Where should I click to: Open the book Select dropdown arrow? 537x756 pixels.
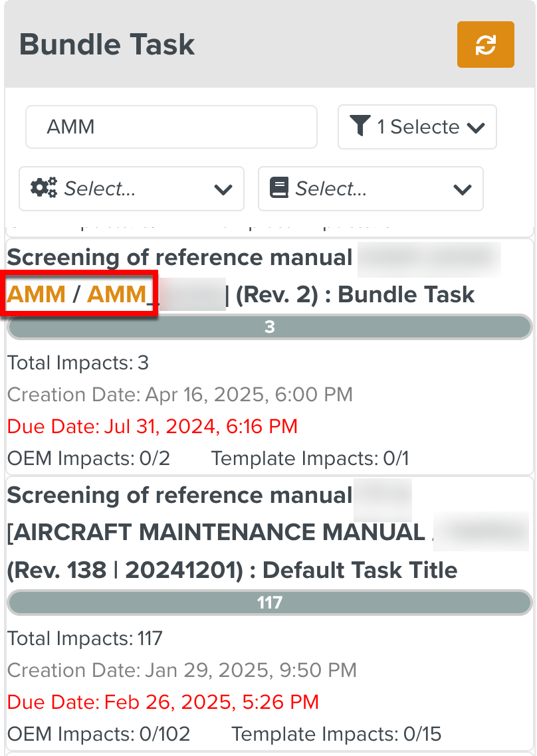pyautogui.click(x=462, y=189)
